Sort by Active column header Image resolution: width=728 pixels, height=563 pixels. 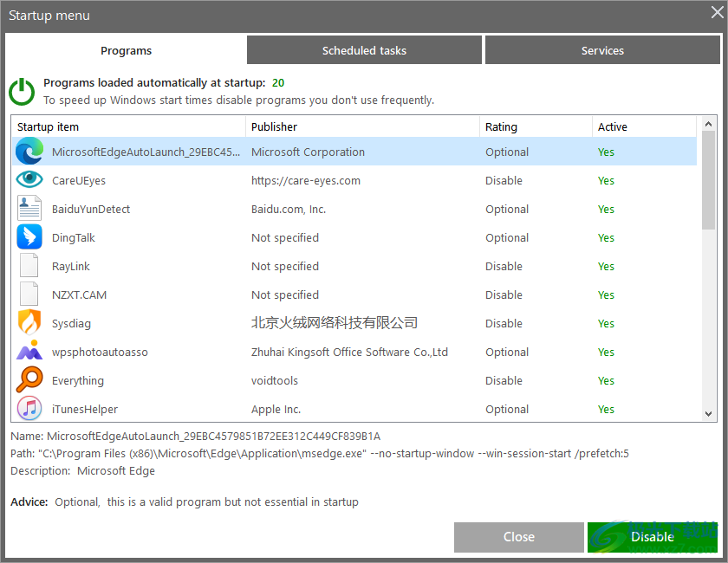(x=645, y=126)
